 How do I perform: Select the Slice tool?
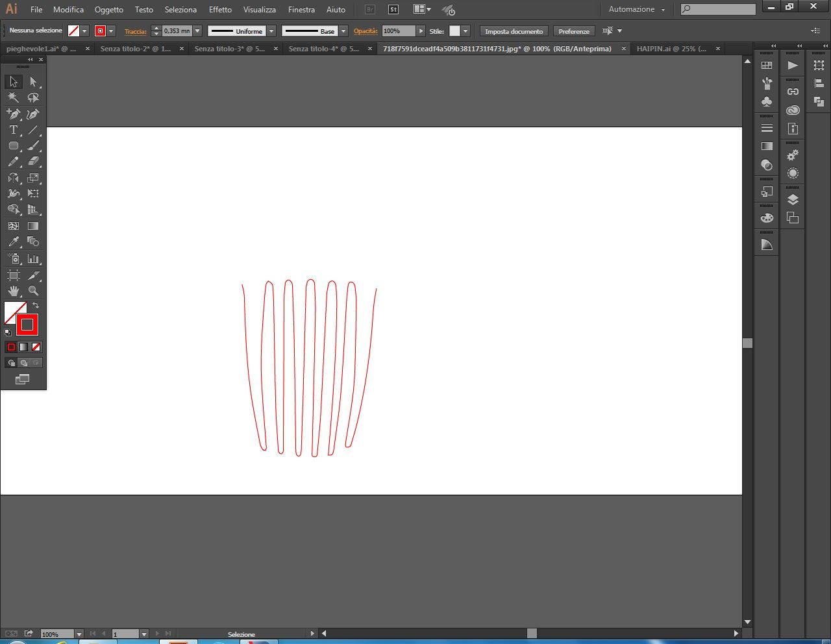33,275
